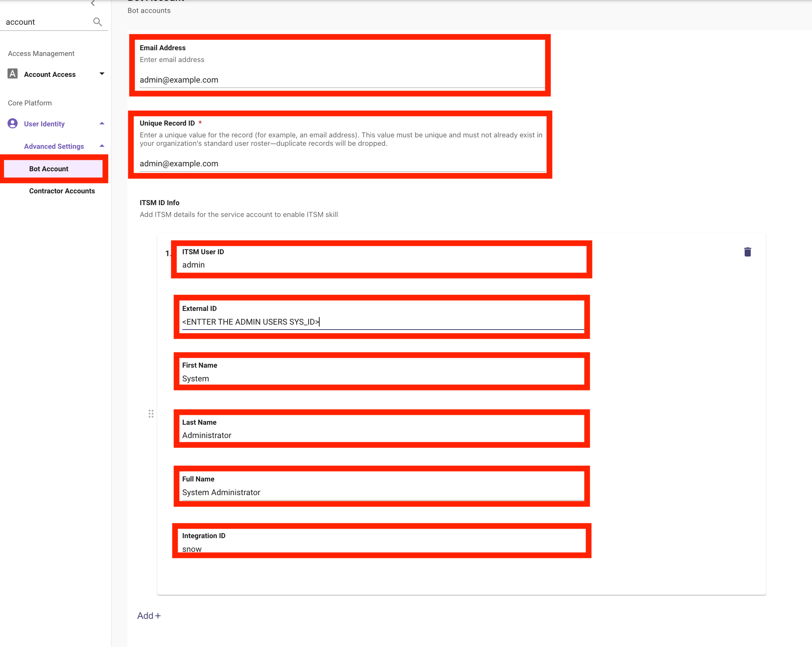Open Contractor Accounts in sidebar
812x647 pixels.
[x=62, y=191]
